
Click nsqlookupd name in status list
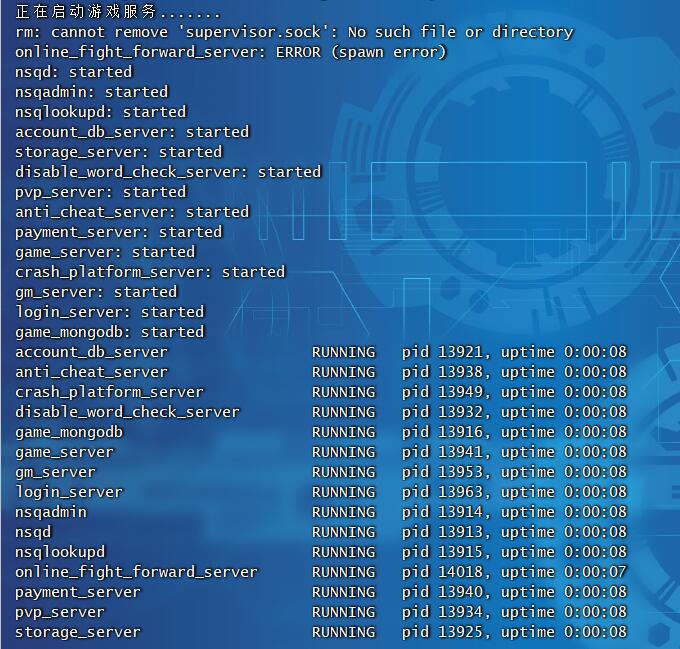coord(60,552)
